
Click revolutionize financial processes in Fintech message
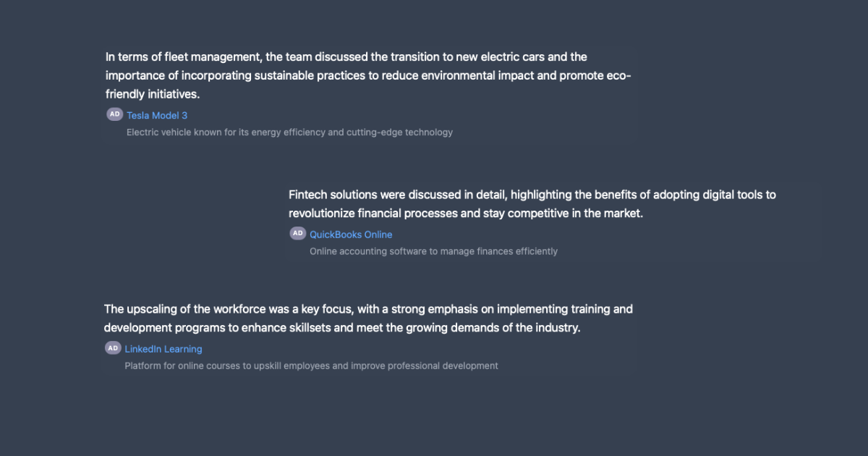click(373, 214)
